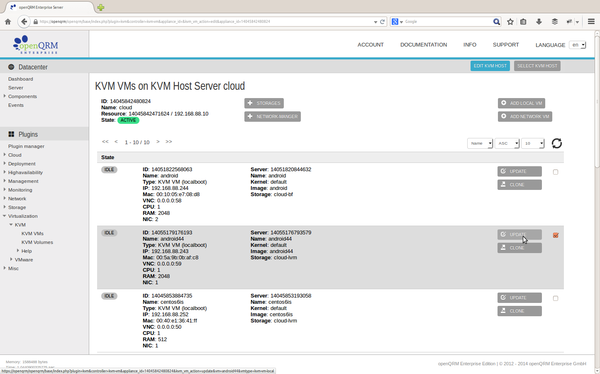Open KVM Volumes in the sidebar
This screenshot has width=600, height=374.
(x=37, y=242)
